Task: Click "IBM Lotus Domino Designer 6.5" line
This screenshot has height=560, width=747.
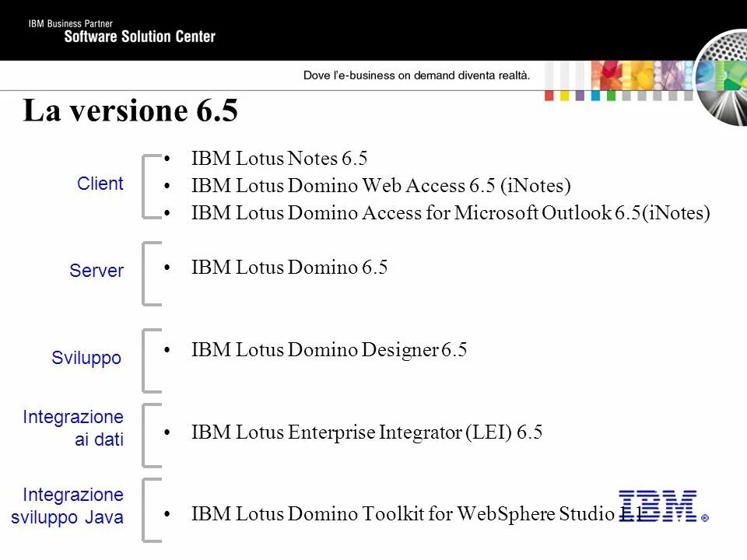Action: [x=329, y=350]
